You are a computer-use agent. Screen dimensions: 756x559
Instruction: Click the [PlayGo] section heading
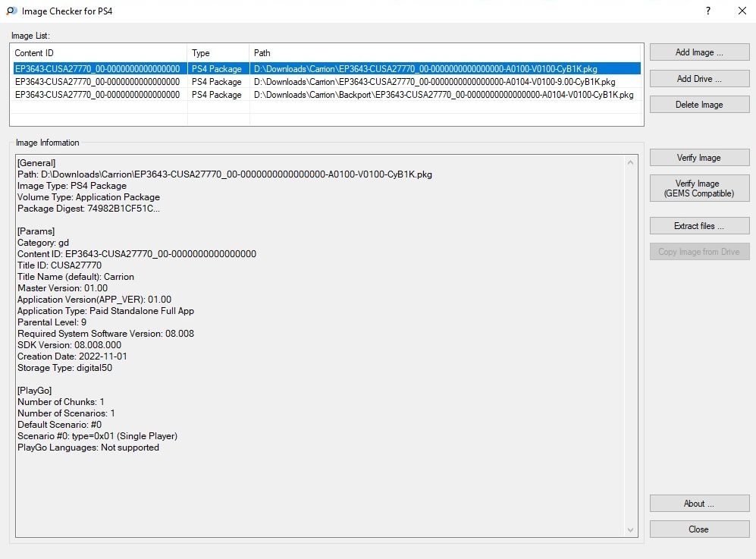[x=35, y=391]
